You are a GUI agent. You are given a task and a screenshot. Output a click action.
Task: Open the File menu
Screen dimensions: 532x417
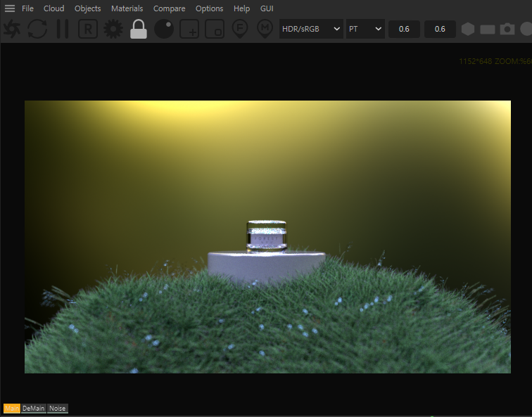click(x=27, y=8)
